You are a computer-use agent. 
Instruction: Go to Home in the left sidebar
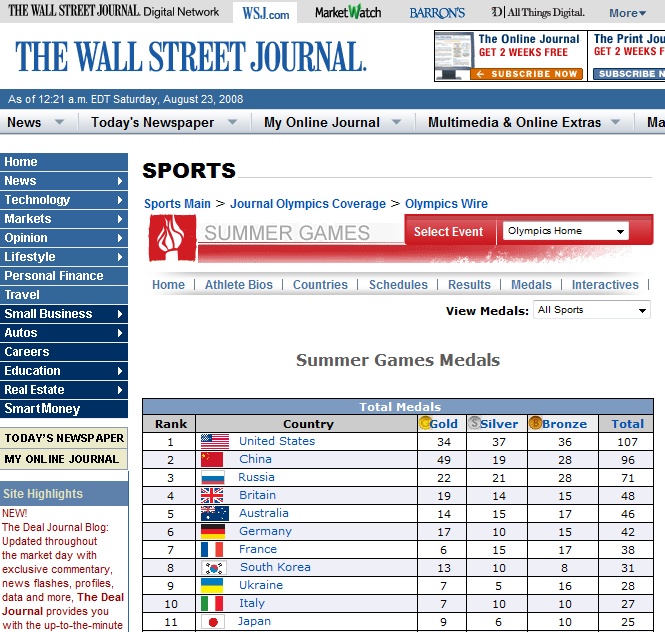tap(64, 162)
